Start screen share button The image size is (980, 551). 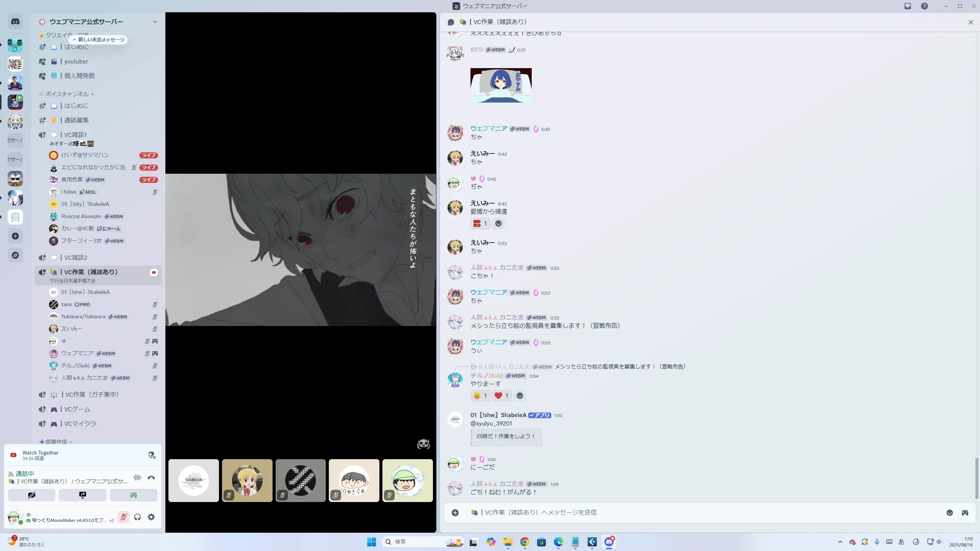click(x=83, y=495)
